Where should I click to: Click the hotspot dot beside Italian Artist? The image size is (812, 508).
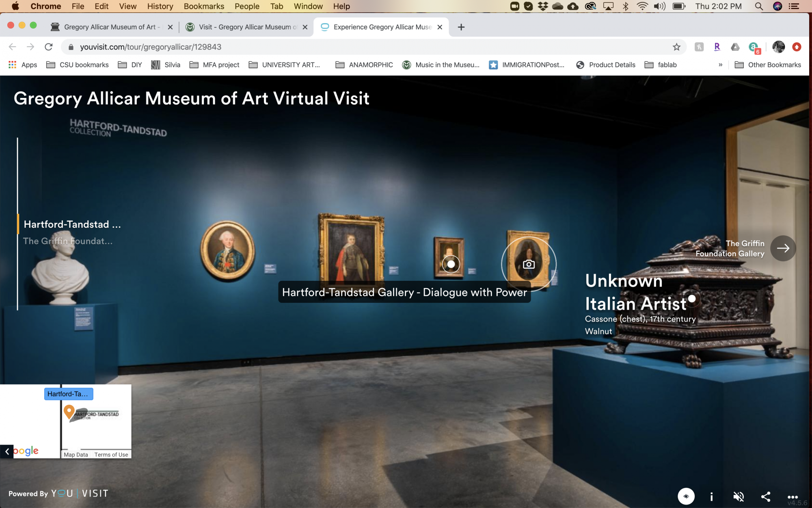pyautogui.click(x=692, y=299)
